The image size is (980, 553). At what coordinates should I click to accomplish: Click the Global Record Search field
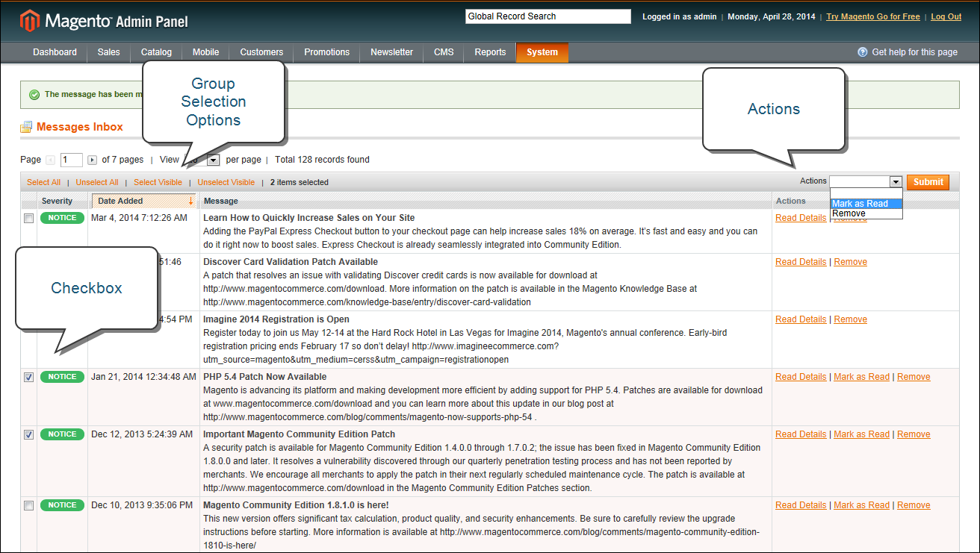point(548,16)
